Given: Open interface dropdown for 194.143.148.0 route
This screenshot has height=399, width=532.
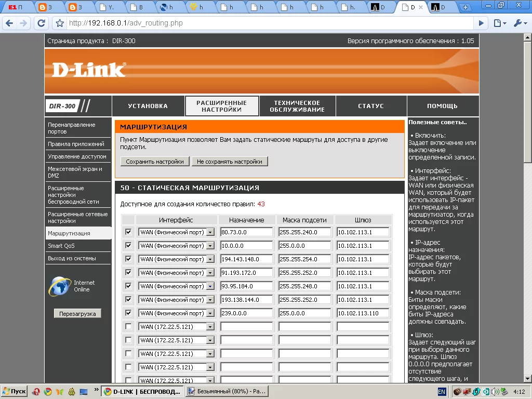Looking at the screenshot, I should (177, 259).
